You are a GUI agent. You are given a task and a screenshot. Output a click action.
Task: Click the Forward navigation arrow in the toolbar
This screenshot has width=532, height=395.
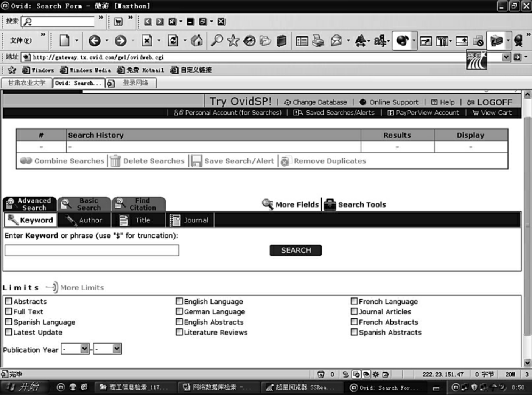pyautogui.click(x=120, y=40)
